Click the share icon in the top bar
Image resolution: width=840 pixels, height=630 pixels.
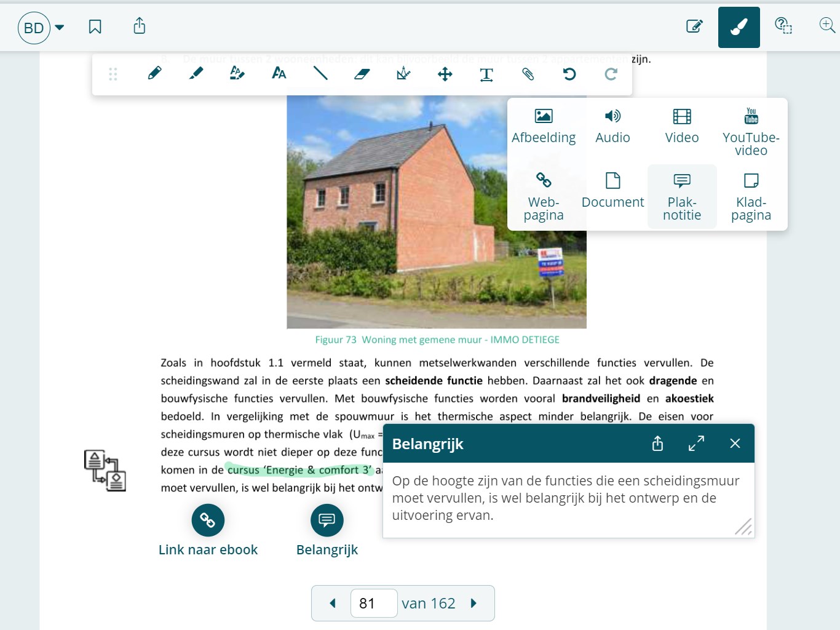click(140, 26)
